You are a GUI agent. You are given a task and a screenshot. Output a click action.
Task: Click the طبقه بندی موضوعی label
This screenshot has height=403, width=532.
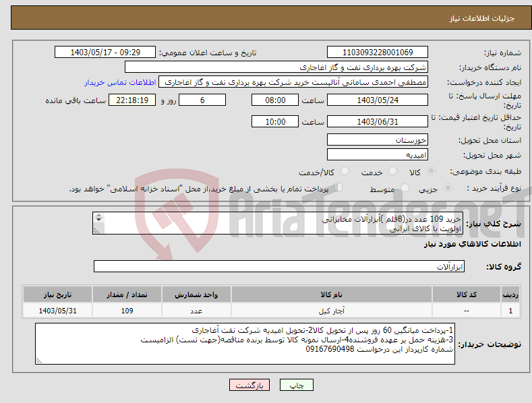tap(485, 172)
